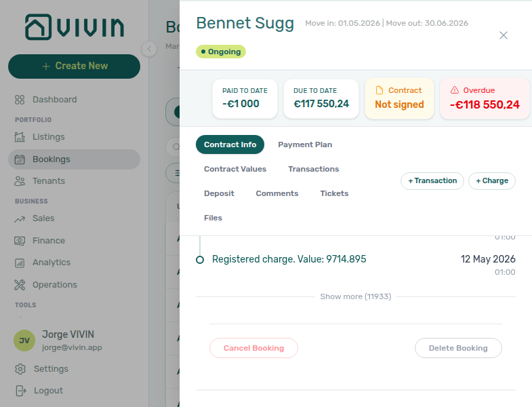The height and width of the screenshot is (407, 532).
Task: Open Bookings from the sidebar
Action: click(x=75, y=159)
